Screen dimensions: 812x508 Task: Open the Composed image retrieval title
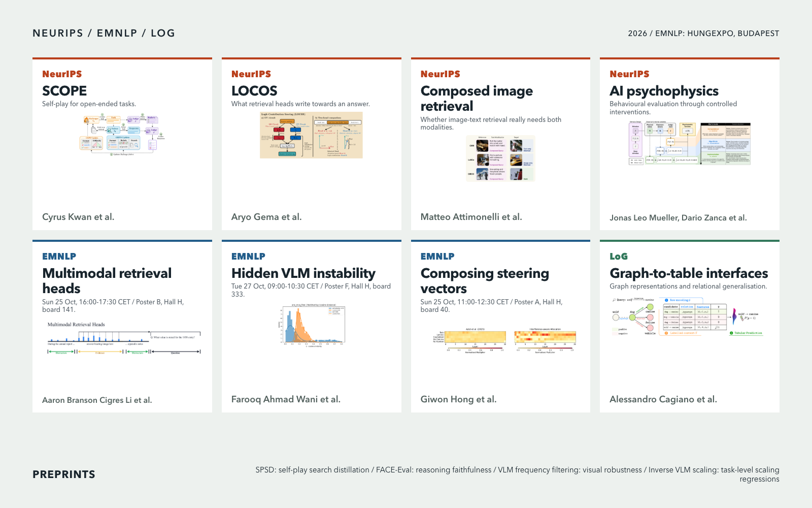(x=477, y=99)
